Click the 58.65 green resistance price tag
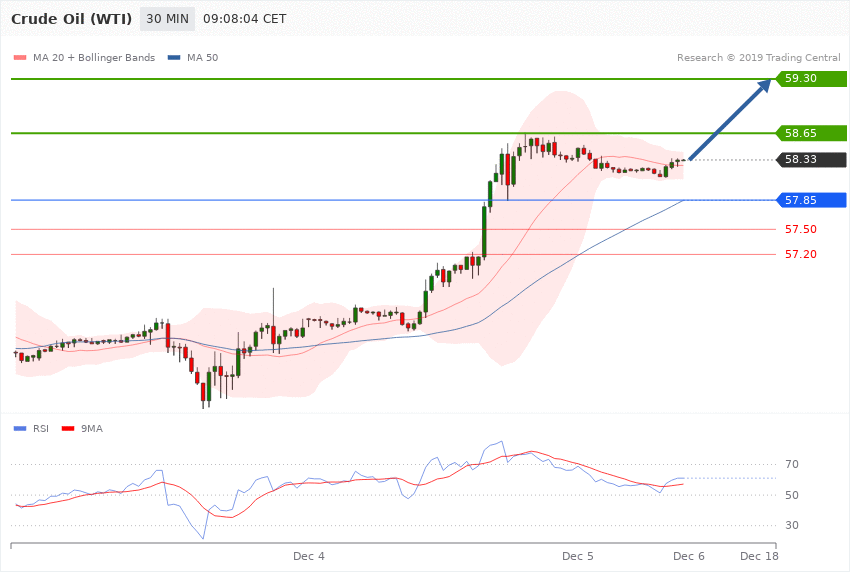 point(812,133)
